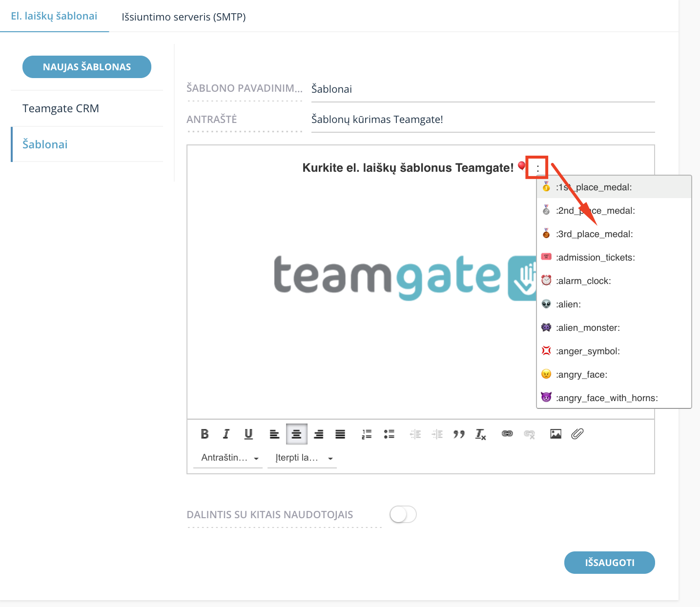The height and width of the screenshot is (607, 700).
Task: Switch to 'El. laiškų šablonai' tab
Action: click(54, 16)
